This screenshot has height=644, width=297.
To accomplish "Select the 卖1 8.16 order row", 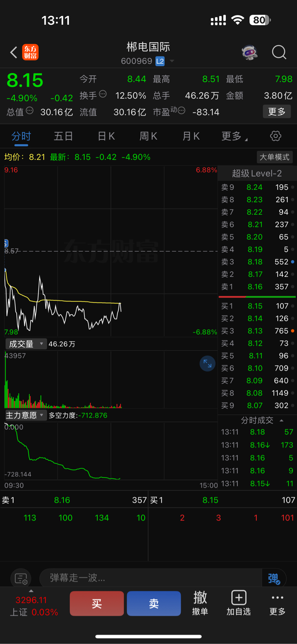I will pyautogui.click(x=257, y=287).
